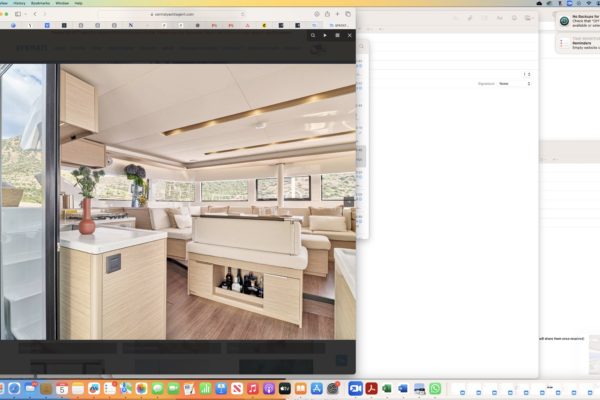
Task: Open Microsoft Excel from the Dock
Action: 387,389
